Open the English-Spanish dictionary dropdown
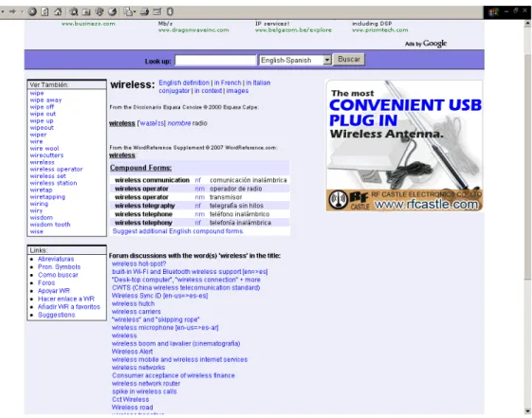532x418 pixels. (x=295, y=60)
